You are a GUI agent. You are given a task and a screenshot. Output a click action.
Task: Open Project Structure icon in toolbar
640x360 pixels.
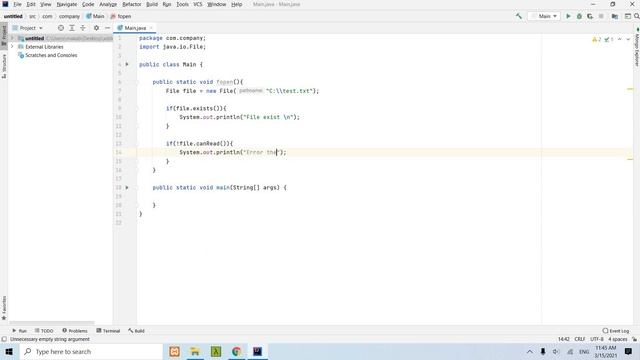[615, 16]
